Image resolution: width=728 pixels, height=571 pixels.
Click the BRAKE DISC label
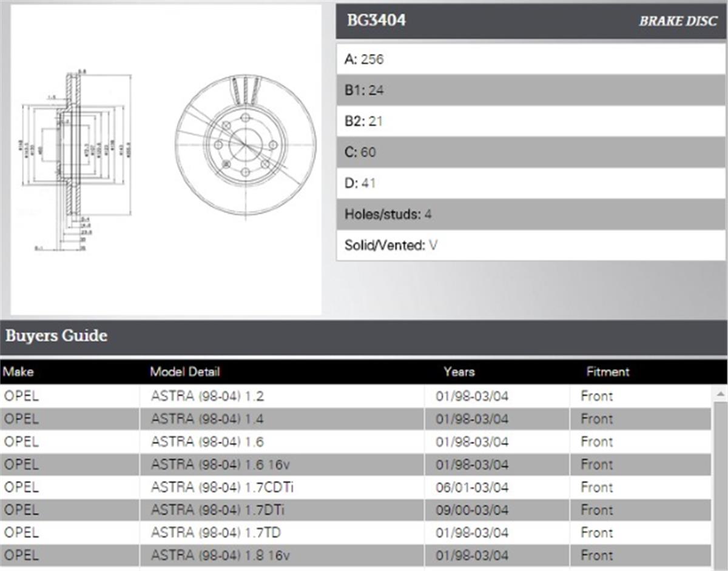coord(678,21)
